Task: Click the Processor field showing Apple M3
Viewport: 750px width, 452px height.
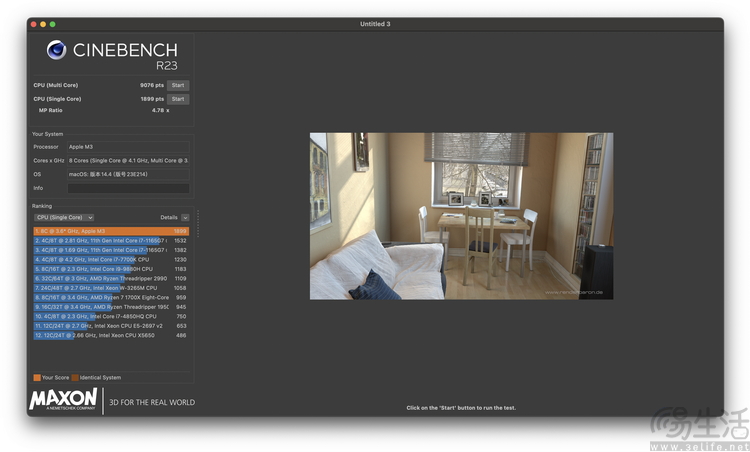Action: pos(128,147)
